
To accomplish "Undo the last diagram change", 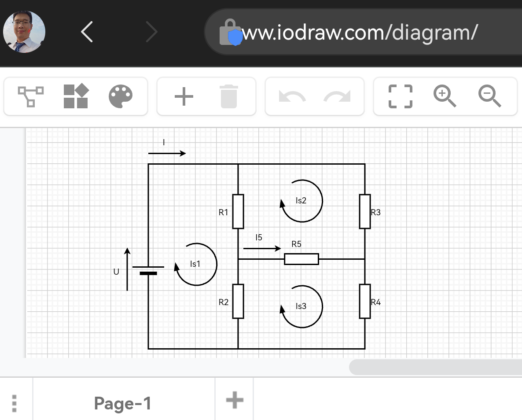I will tap(292, 96).
